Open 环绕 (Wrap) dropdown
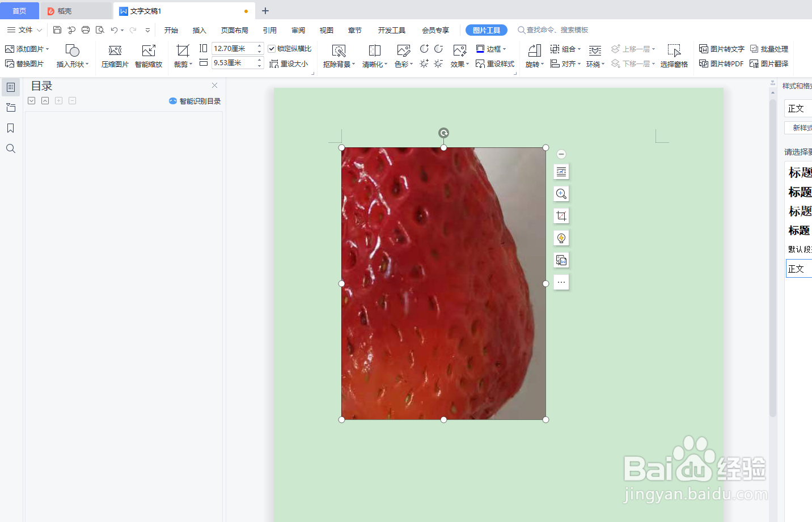812x522 pixels. click(595, 57)
